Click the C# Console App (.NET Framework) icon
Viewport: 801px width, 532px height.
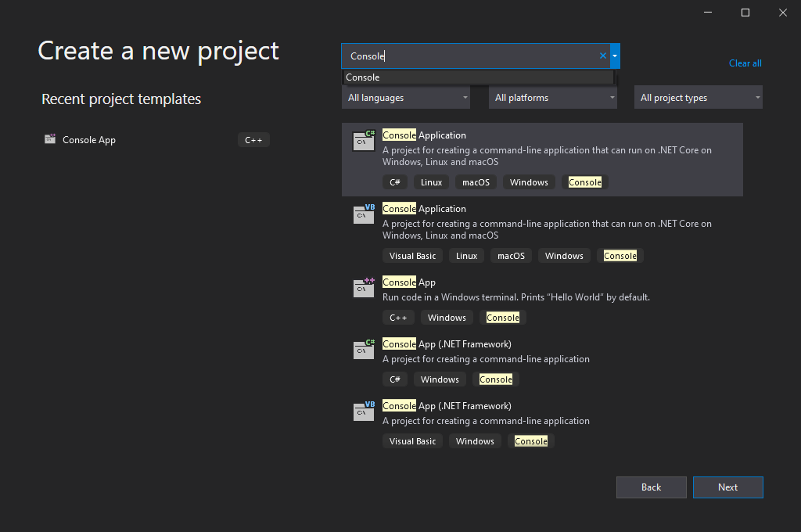click(364, 349)
